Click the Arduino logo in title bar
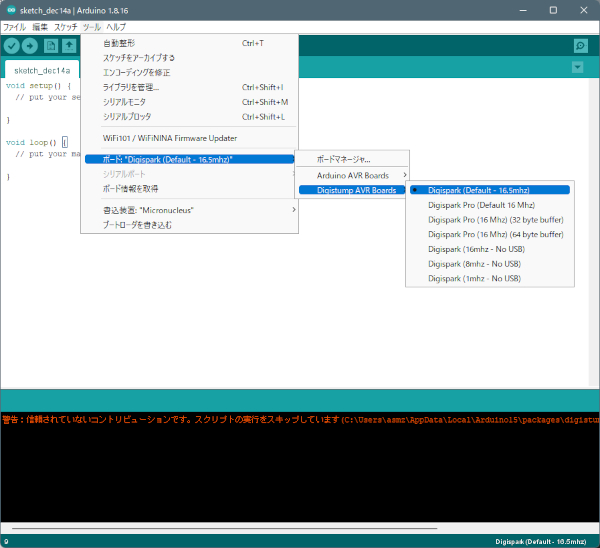The width and height of the screenshot is (600, 548). pyautogui.click(x=11, y=10)
